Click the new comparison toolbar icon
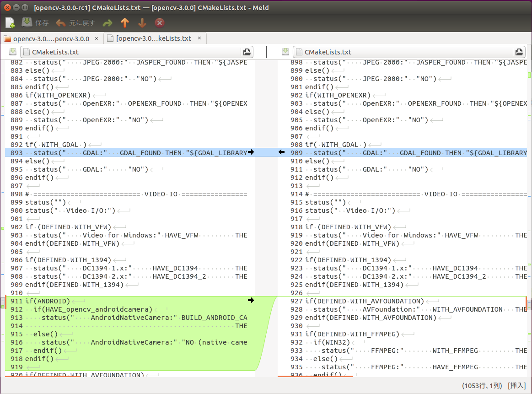This screenshot has height=394, width=532. tap(10, 23)
